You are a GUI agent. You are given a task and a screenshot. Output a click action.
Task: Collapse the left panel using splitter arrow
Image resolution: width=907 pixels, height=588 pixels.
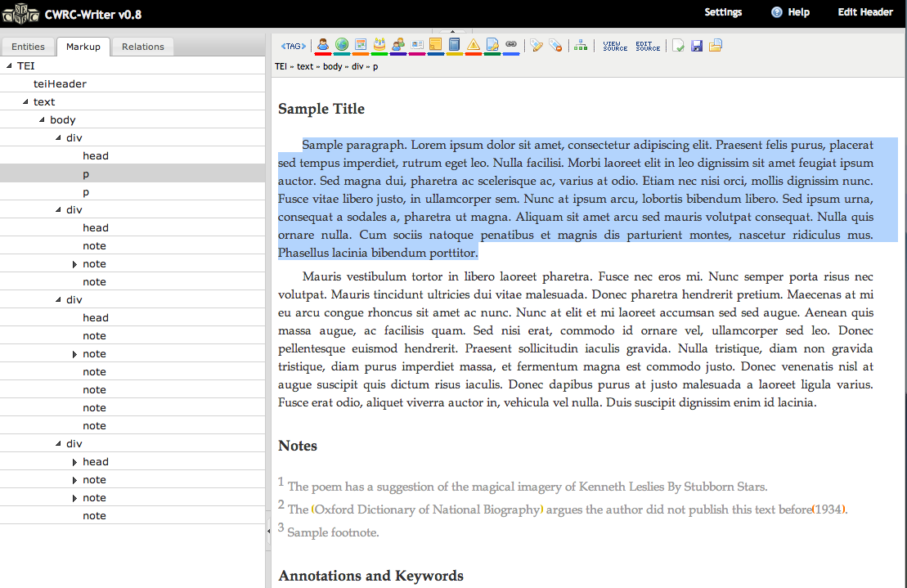tap(268, 531)
